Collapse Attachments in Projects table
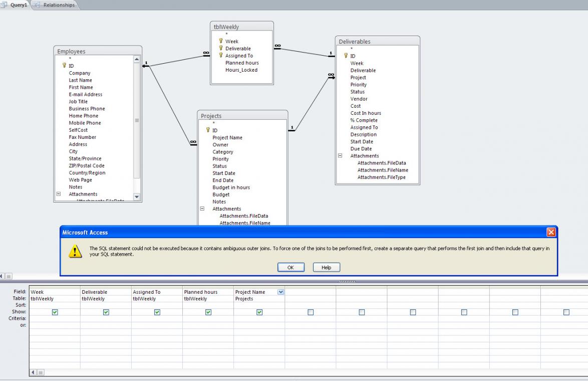 pos(202,209)
